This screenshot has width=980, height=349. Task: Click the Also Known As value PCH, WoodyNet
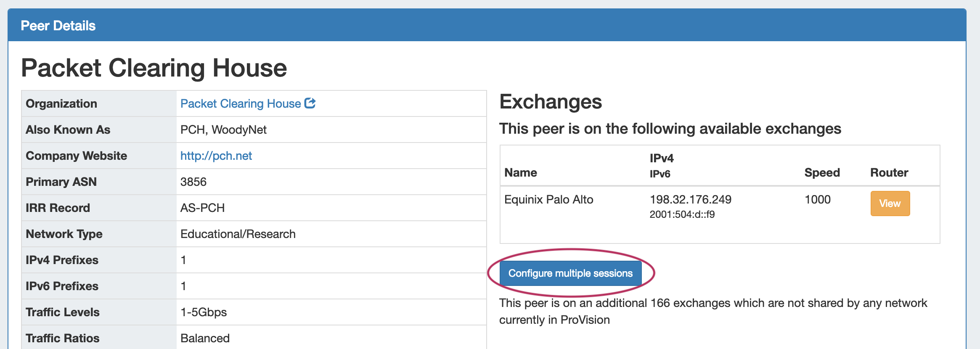click(223, 130)
